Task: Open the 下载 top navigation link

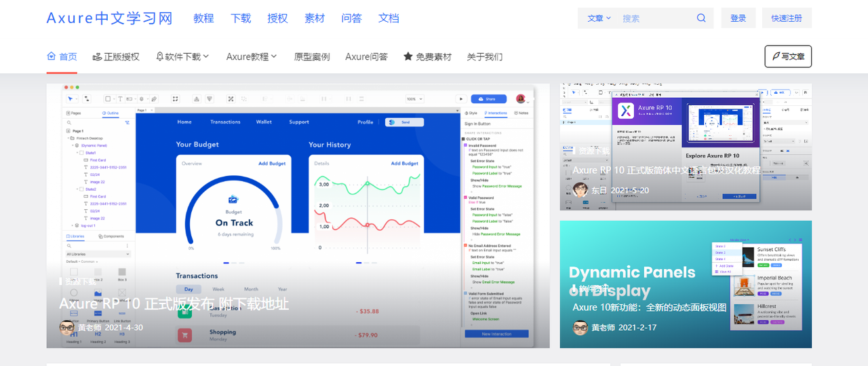Action: 241,18
